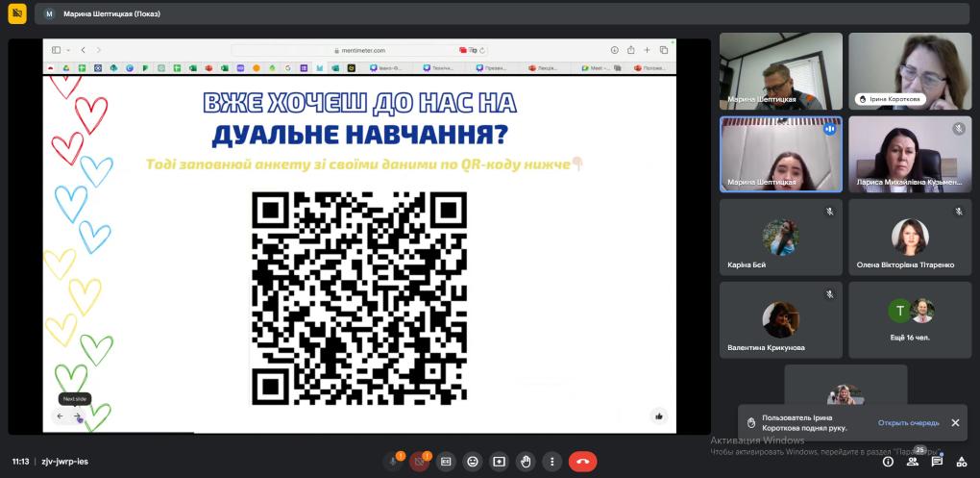Screen dimensions: 980x478
Task: Select the Google Drive pinned tab icon
Action: pos(65,67)
